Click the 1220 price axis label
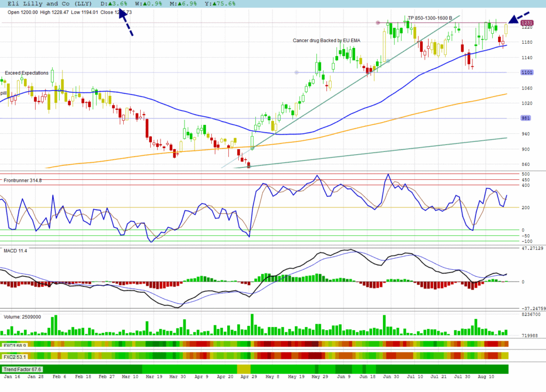Image resolution: width=546 pixels, height=392 pixels. (x=527, y=27)
